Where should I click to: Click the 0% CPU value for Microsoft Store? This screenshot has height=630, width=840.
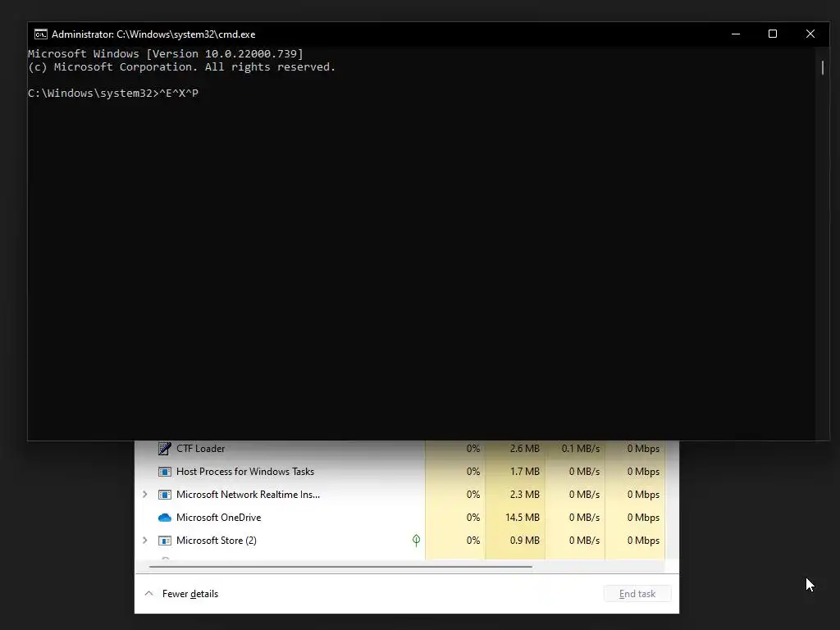click(x=473, y=541)
